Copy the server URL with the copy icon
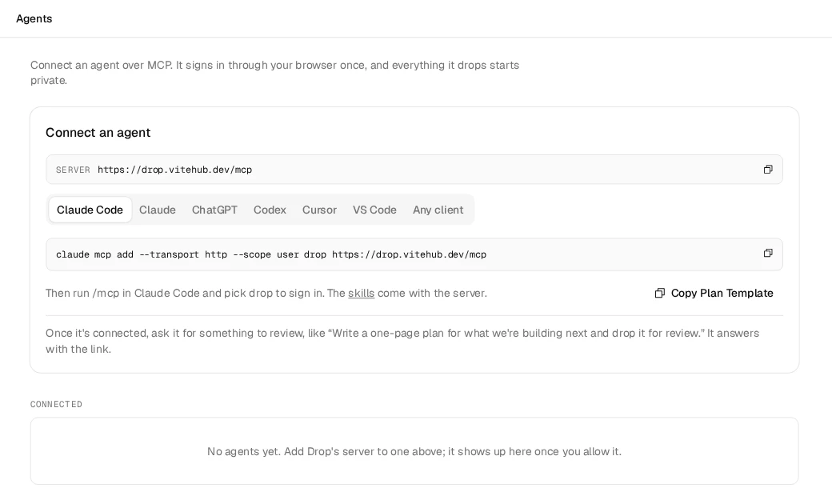This screenshot has height=504, width=832. click(x=767, y=170)
